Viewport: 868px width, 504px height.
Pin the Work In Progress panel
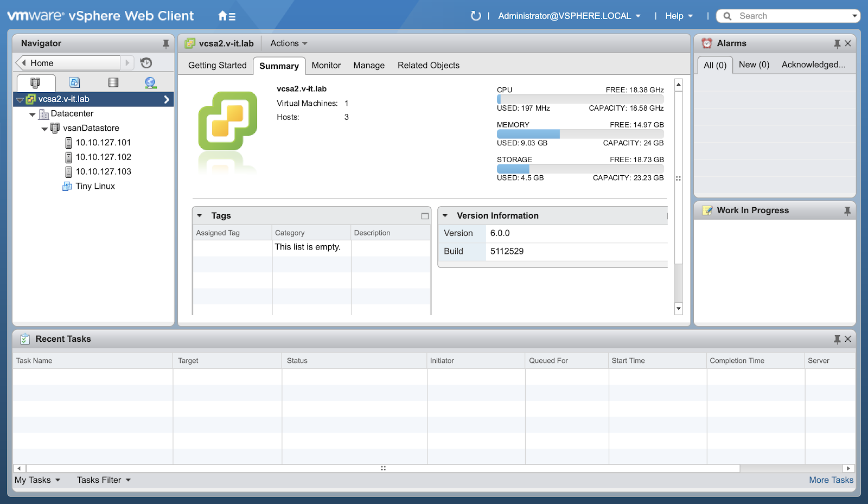pos(847,211)
